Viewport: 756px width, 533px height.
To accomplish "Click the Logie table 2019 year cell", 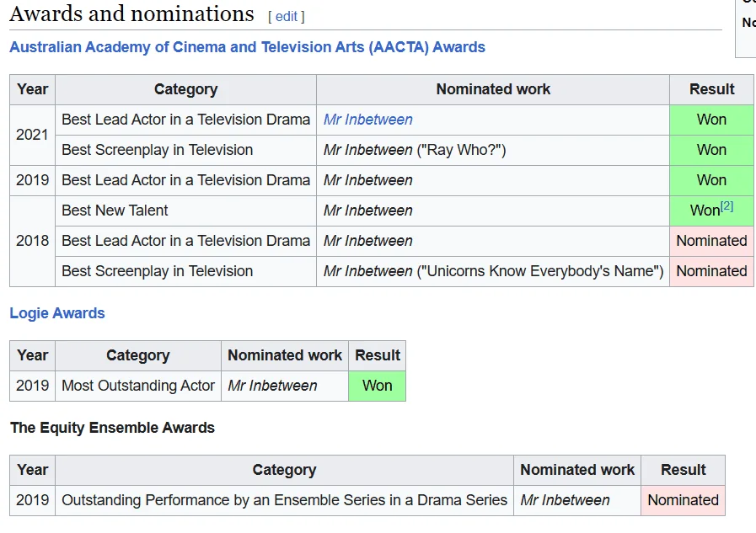I will 32,386.
